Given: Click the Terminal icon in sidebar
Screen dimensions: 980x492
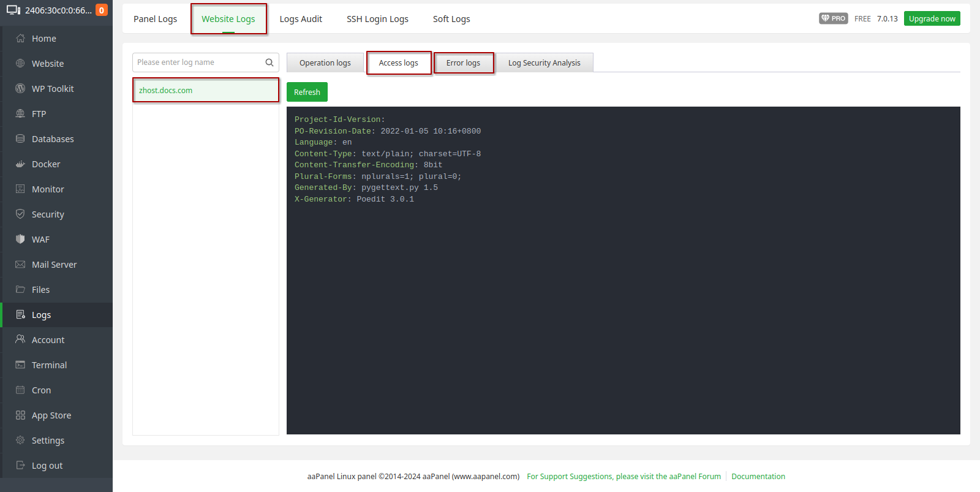Looking at the screenshot, I should pyautogui.click(x=20, y=365).
